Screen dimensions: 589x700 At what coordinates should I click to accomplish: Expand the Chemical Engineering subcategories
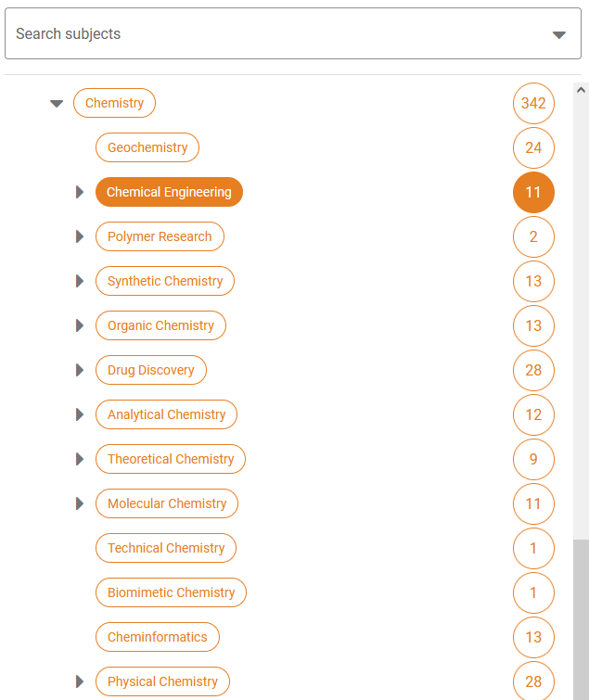80,192
